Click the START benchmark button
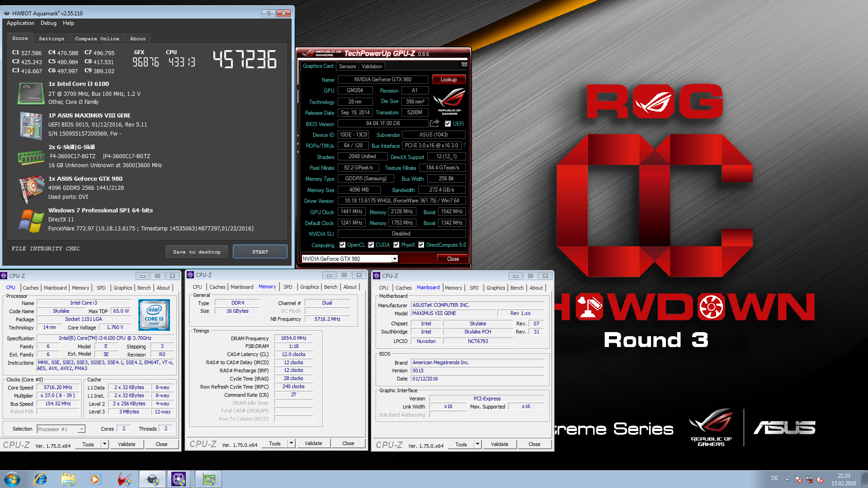This screenshot has width=868, height=488. (260, 252)
